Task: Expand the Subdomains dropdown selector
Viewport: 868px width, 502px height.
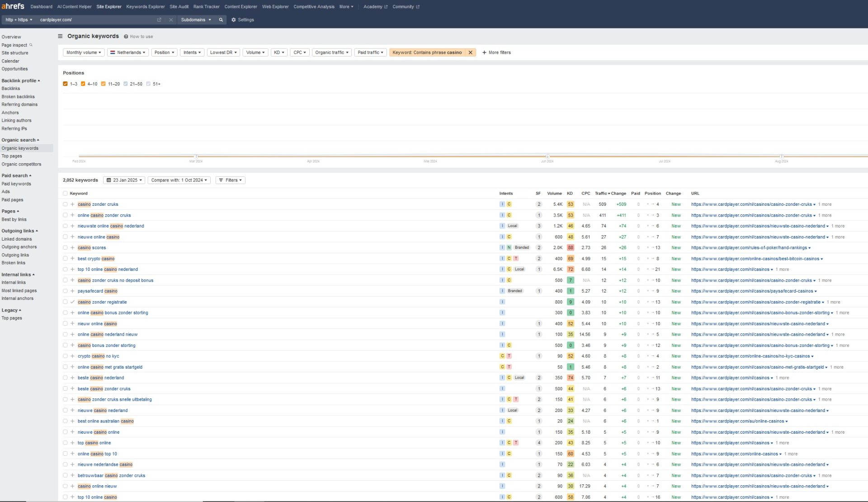Action: pos(197,20)
